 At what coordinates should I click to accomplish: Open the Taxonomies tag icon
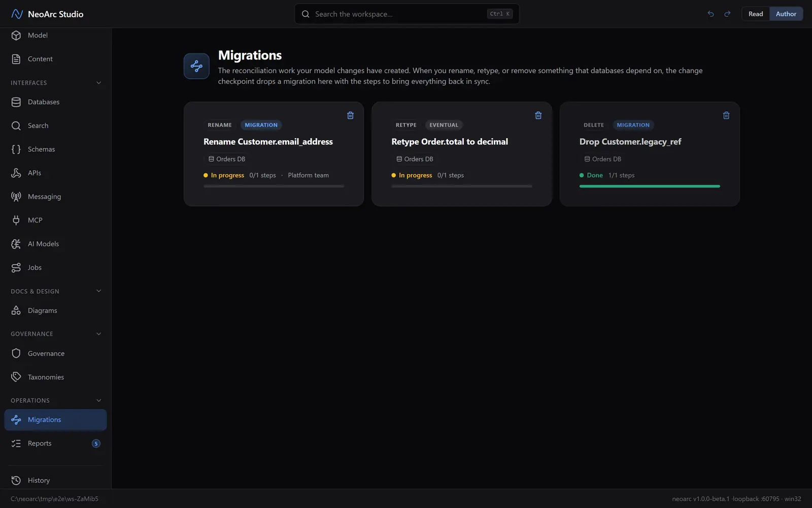coord(16,377)
